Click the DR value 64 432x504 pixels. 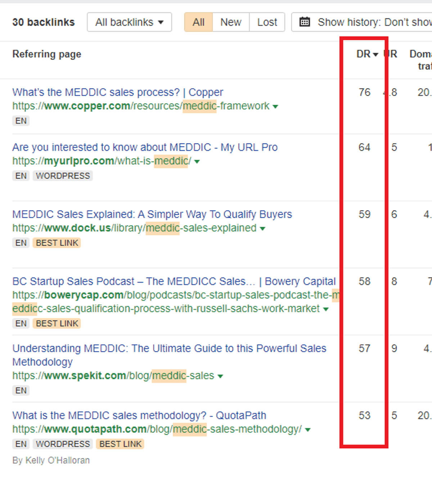(x=364, y=147)
